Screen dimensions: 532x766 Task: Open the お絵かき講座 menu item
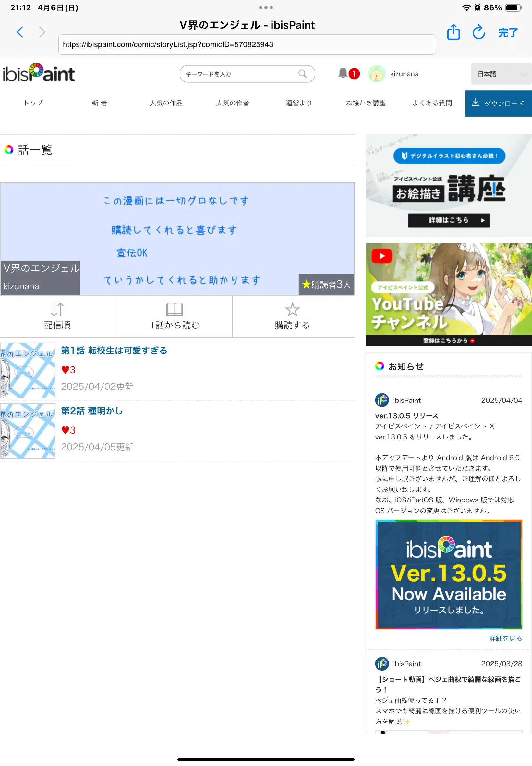click(x=366, y=103)
